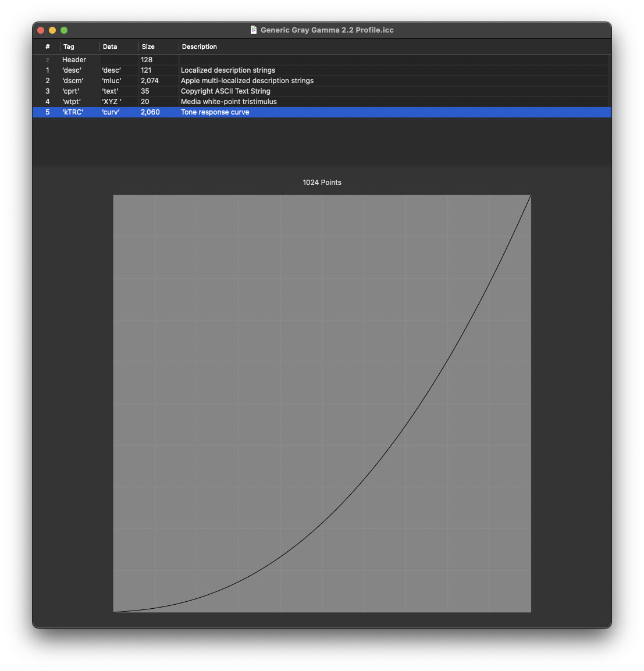The width and height of the screenshot is (644, 671).
Task: Zoom the window with green button
Action: pyautogui.click(x=64, y=30)
